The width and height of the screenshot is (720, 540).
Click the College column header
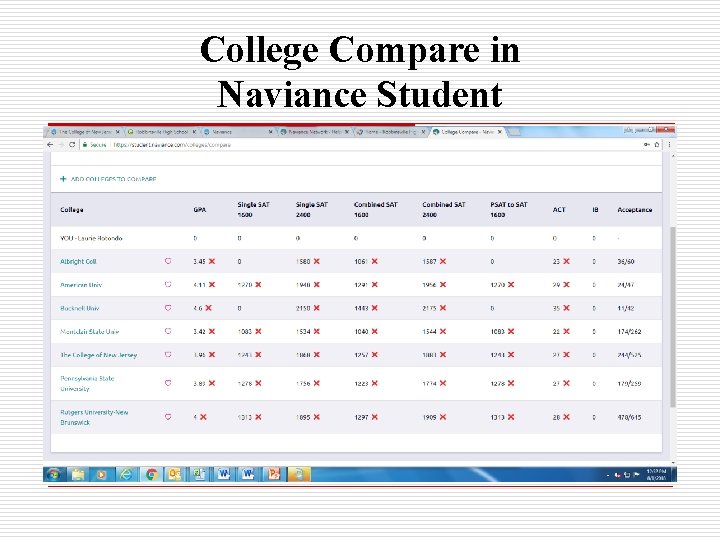point(72,209)
